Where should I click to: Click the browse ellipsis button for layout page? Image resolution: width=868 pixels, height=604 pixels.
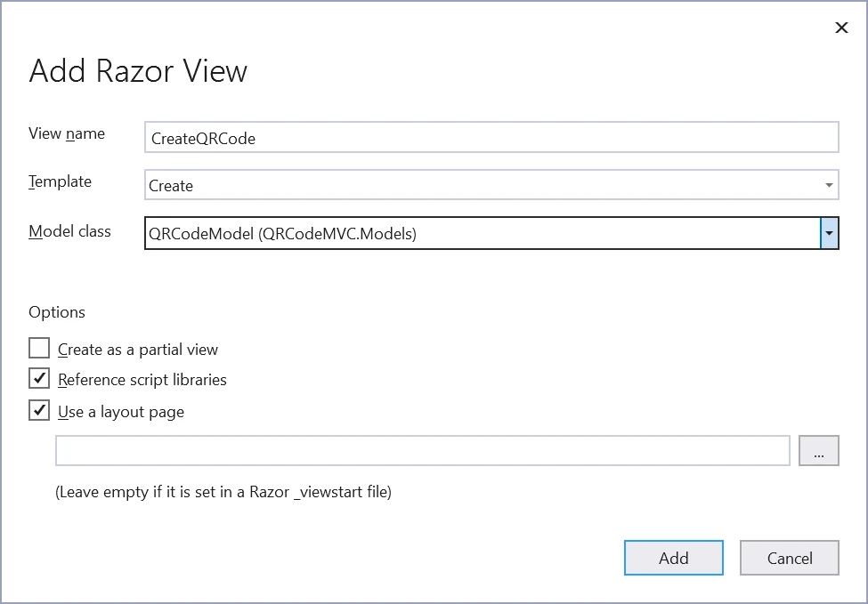(819, 451)
